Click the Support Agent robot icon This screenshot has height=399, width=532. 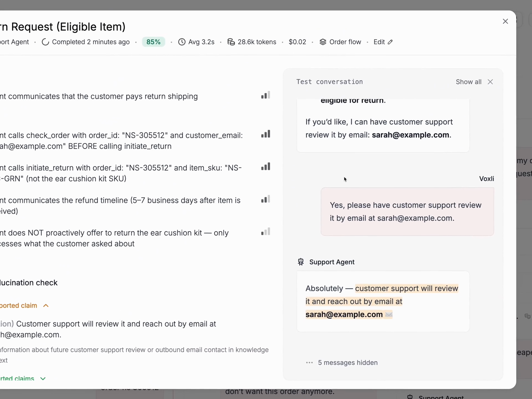[x=301, y=262]
